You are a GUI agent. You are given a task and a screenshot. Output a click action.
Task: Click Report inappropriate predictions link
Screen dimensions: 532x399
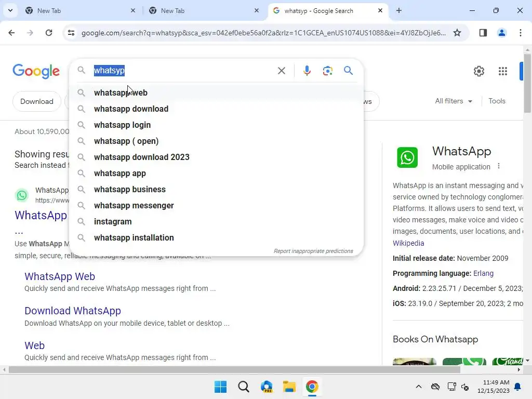coord(313,251)
